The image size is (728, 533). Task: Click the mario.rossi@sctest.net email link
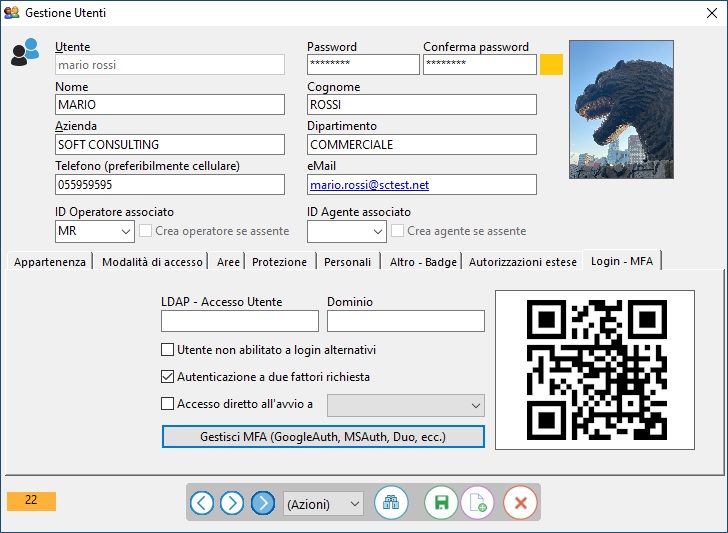coord(369,185)
